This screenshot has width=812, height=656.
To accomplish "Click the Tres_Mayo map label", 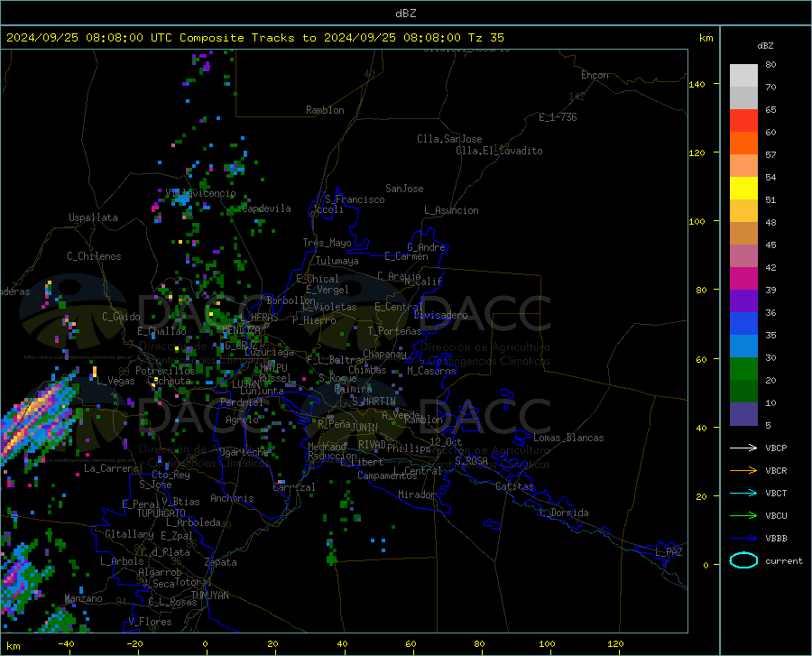I will (x=327, y=243).
